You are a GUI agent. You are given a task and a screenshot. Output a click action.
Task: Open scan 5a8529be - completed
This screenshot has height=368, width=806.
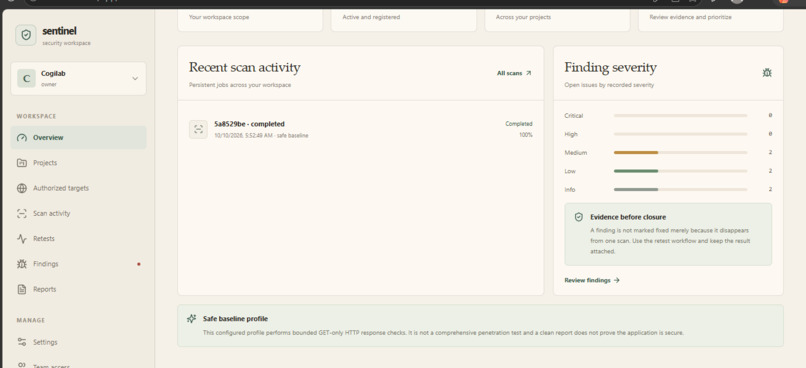click(x=360, y=130)
